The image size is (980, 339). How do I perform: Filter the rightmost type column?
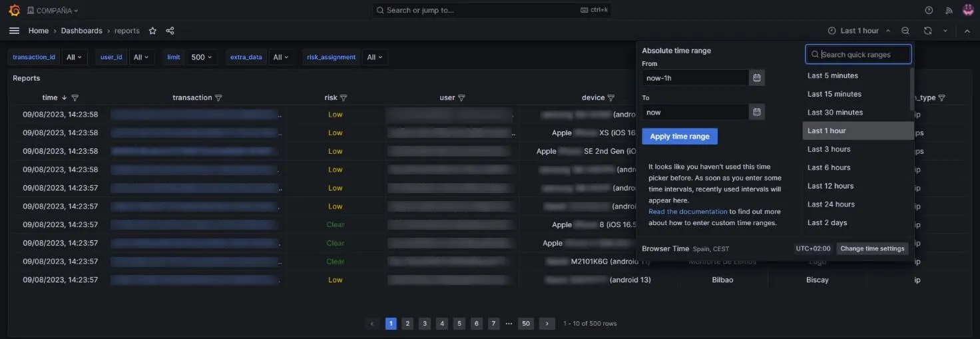(x=941, y=98)
